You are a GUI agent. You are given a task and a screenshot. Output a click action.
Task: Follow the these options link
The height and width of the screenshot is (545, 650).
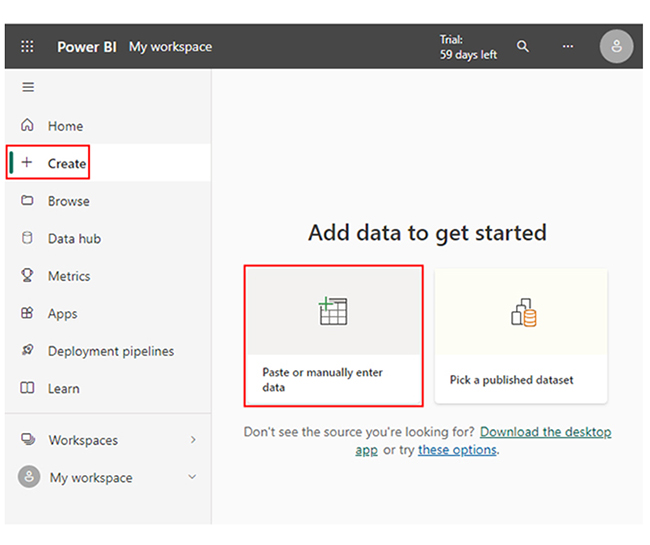point(457,450)
